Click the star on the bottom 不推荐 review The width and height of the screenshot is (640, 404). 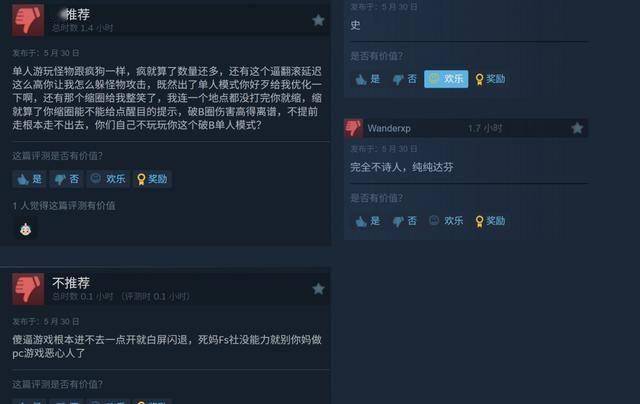(x=318, y=289)
